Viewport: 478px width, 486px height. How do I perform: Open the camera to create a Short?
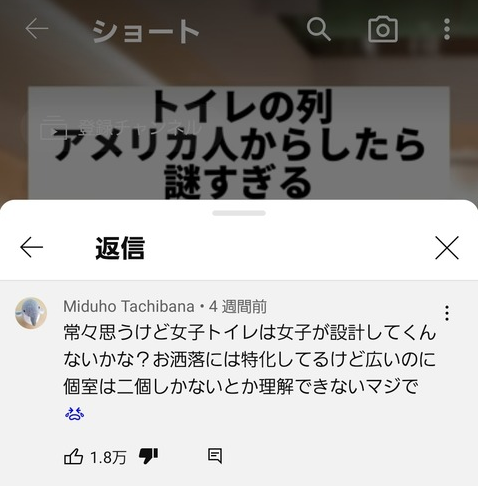click(383, 29)
